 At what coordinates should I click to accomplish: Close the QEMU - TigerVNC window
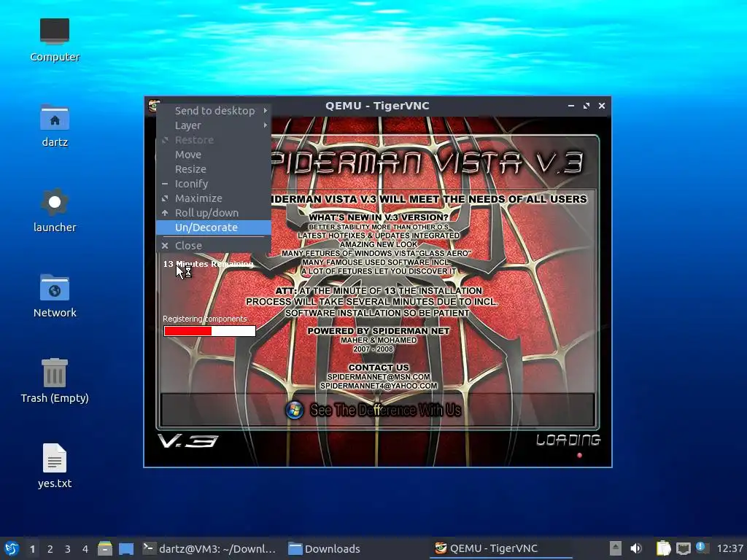pyautogui.click(x=602, y=106)
